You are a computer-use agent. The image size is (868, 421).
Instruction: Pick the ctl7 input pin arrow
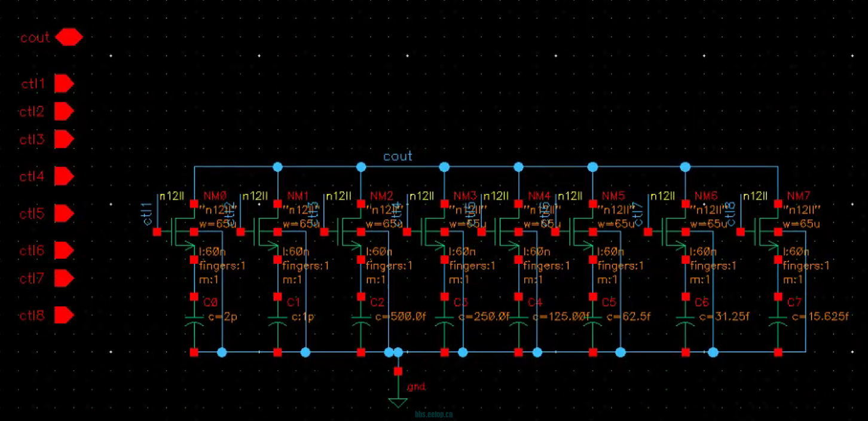tap(64, 278)
